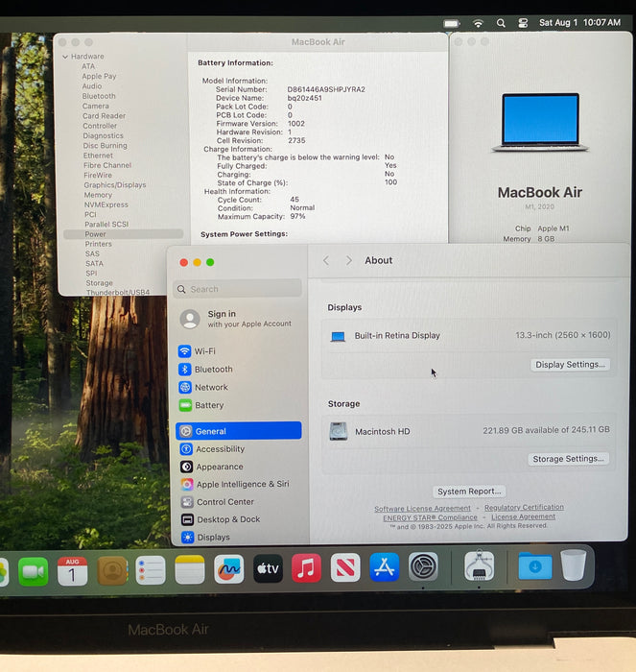Click Spotlight search in menu bar
636x672 pixels.
(x=501, y=23)
